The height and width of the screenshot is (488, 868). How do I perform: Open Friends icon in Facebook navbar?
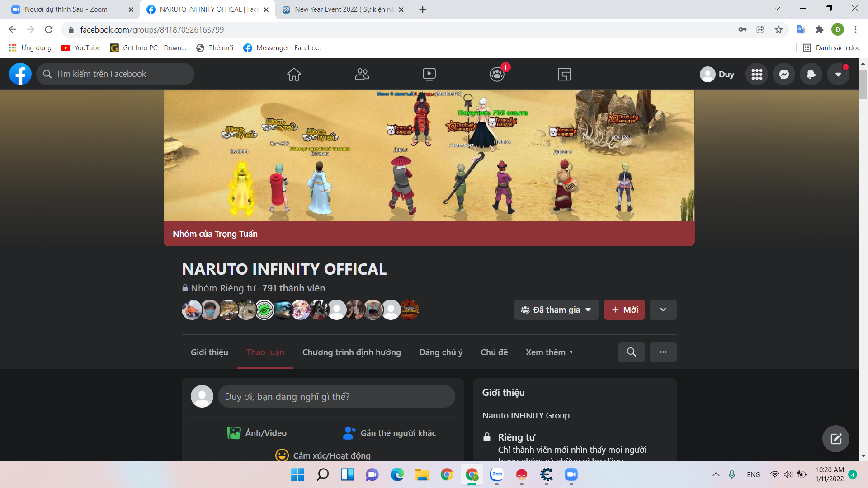point(362,74)
